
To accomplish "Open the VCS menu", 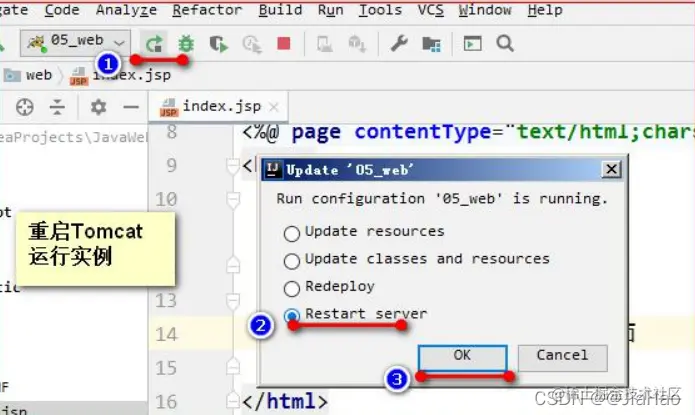I will pyautogui.click(x=430, y=10).
